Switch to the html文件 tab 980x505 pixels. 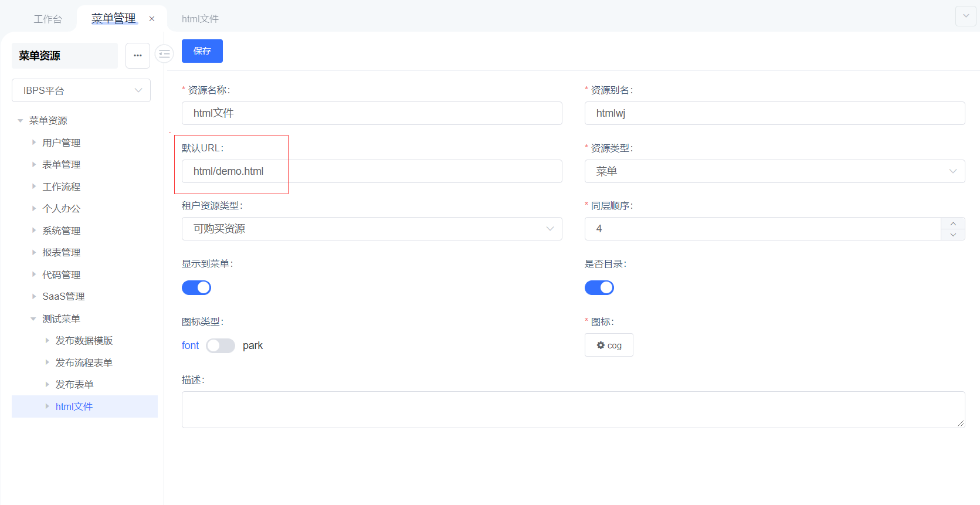(200, 19)
